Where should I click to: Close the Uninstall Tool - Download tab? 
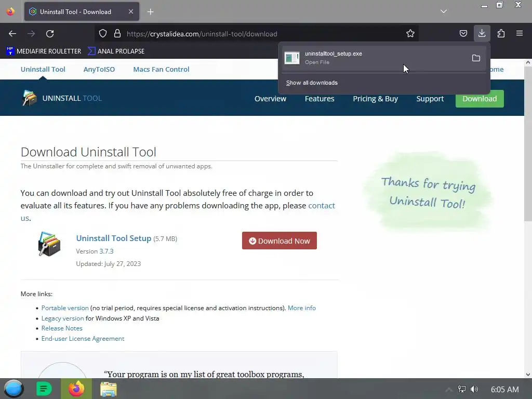coord(131,11)
